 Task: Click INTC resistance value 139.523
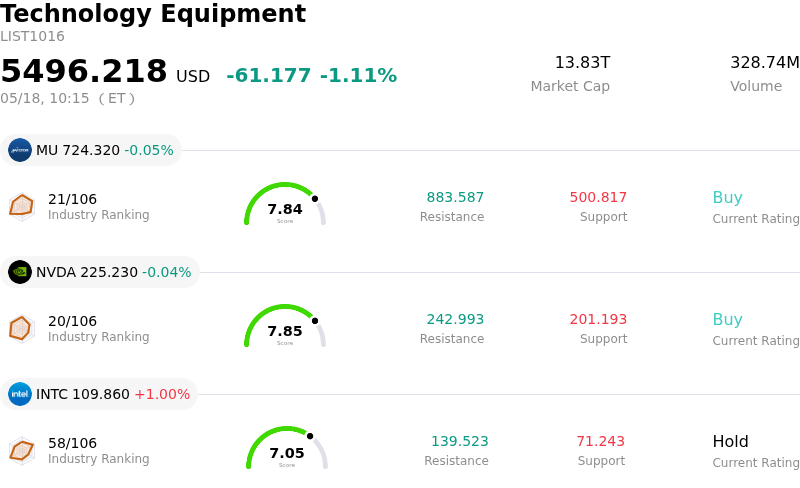460,441
